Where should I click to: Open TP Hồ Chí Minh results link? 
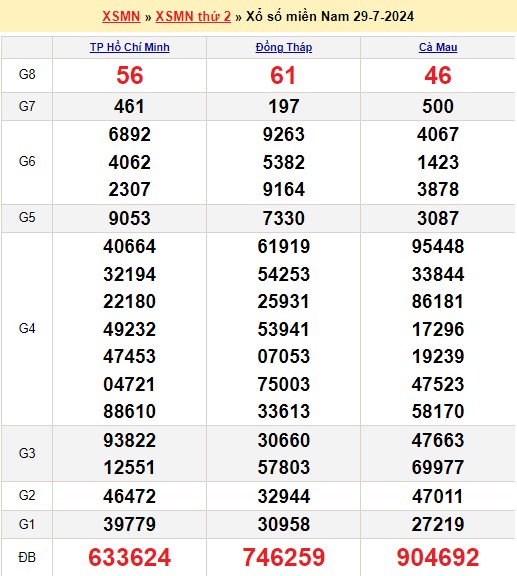(130, 47)
